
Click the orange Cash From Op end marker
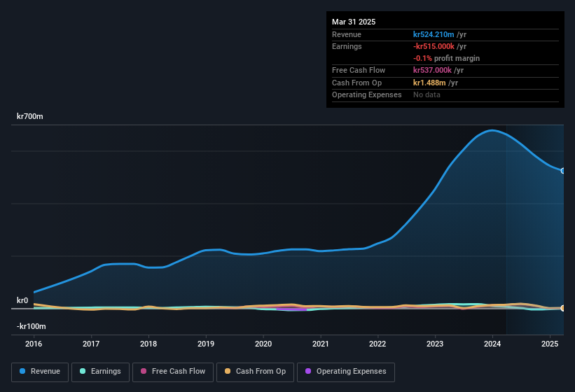tap(563, 308)
